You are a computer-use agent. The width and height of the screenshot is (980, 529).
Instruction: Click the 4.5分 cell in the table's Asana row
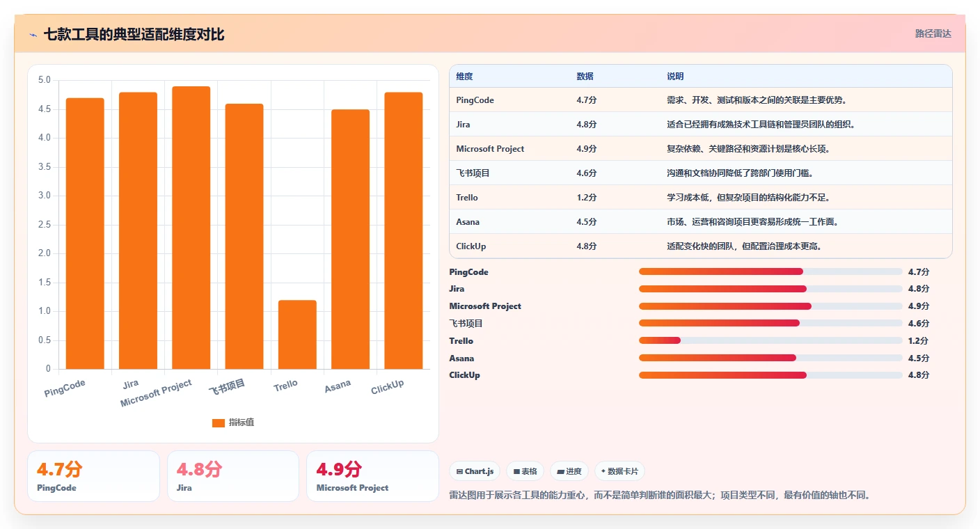587,222
